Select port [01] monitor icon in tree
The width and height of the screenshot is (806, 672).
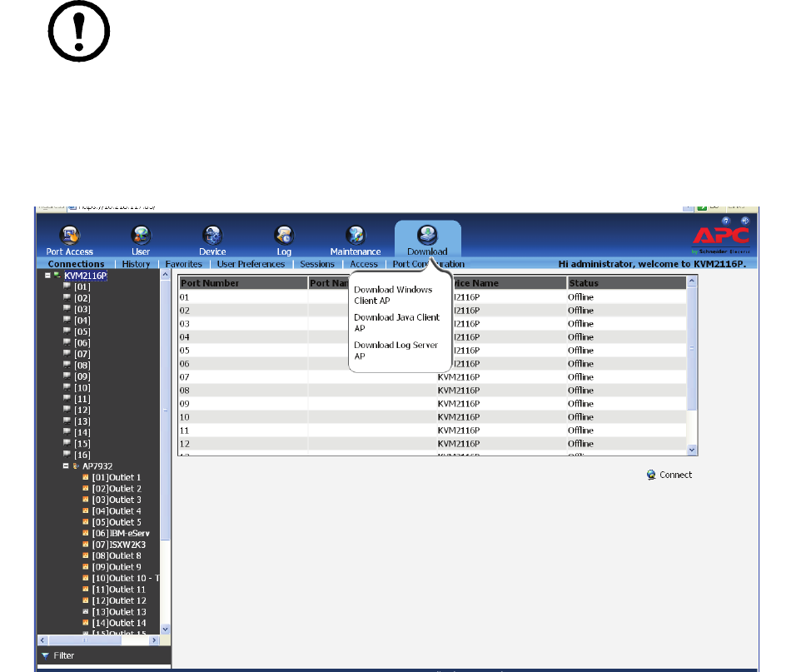click(x=67, y=286)
